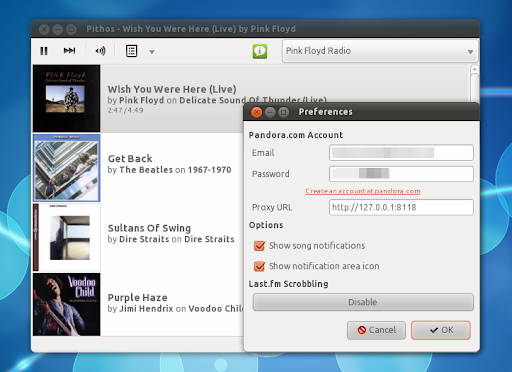
Task: Click the green info bubble icon
Action: pos(260,51)
